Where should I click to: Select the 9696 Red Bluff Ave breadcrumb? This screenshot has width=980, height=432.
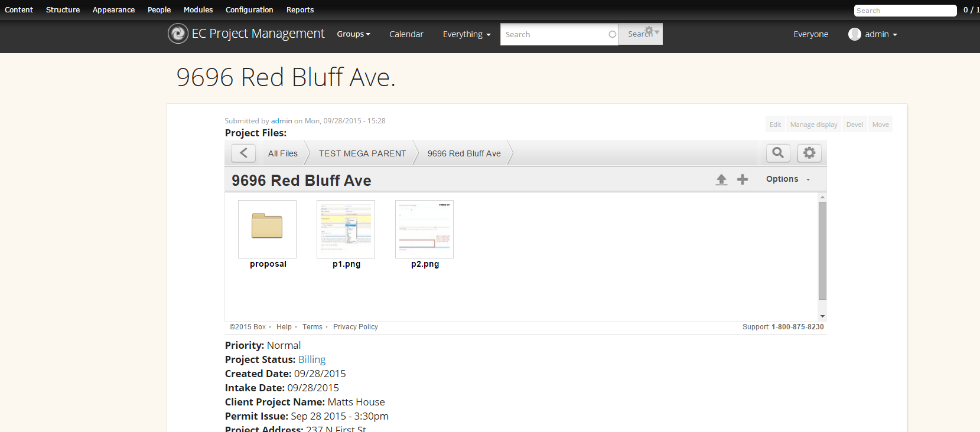tap(464, 153)
